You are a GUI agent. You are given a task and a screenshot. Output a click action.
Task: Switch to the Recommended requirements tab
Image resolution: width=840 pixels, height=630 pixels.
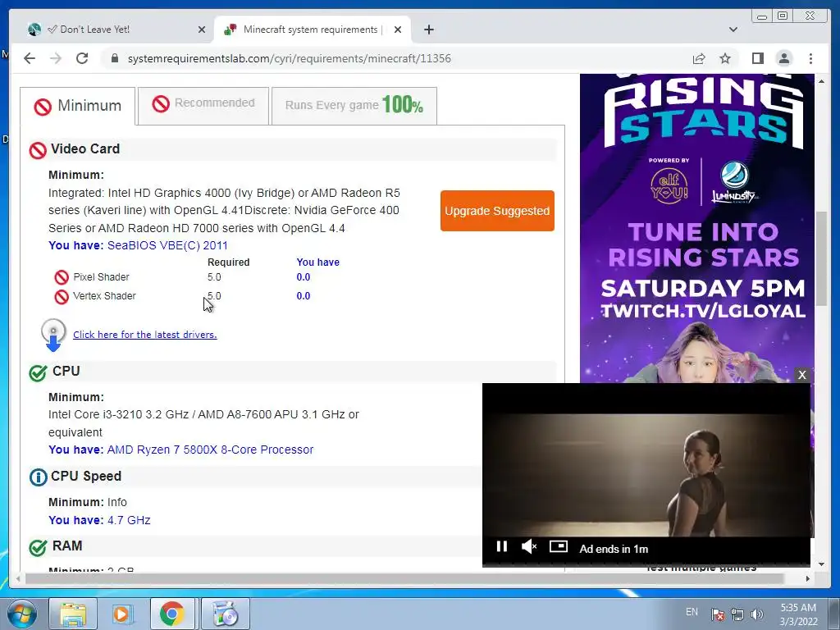[x=203, y=106]
